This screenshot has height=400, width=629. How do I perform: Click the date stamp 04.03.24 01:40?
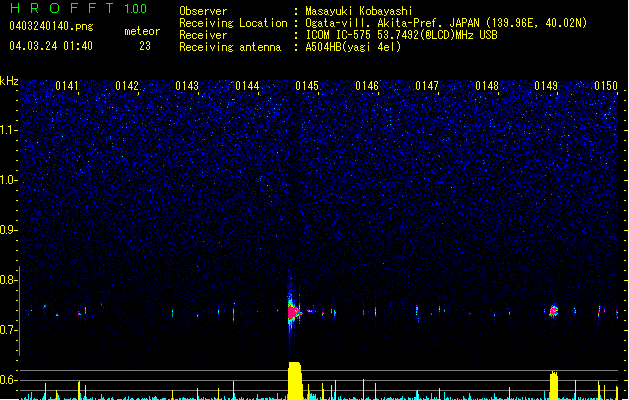[51, 46]
